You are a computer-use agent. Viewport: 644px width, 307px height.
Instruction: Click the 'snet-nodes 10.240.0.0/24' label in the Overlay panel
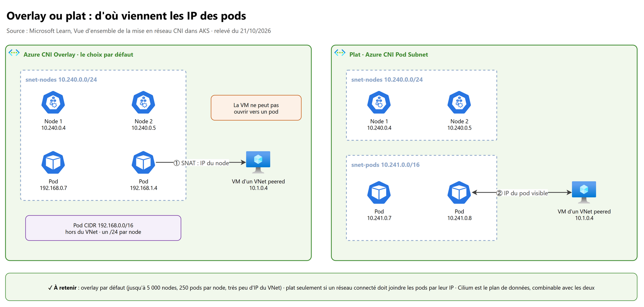pyautogui.click(x=61, y=80)
